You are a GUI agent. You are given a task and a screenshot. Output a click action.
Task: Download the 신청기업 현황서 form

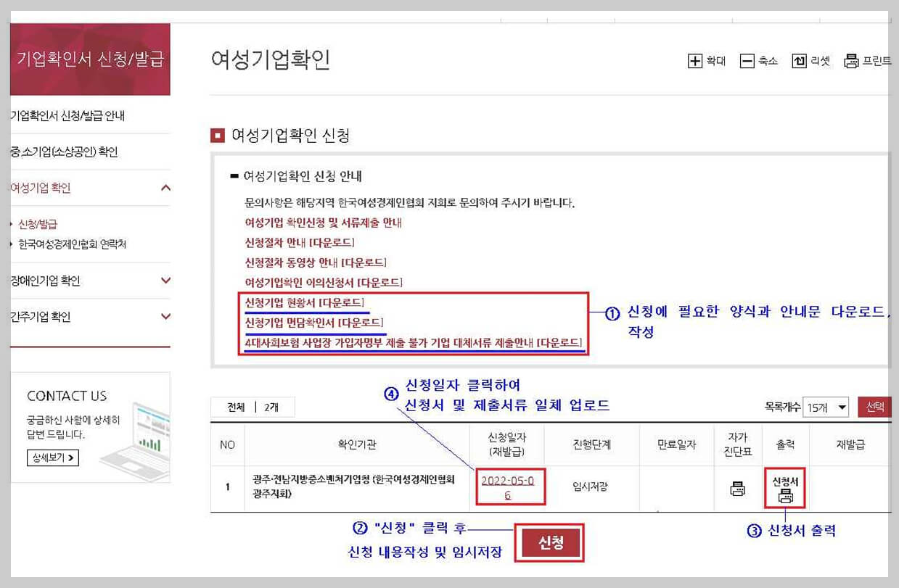[x=303, y=302]
